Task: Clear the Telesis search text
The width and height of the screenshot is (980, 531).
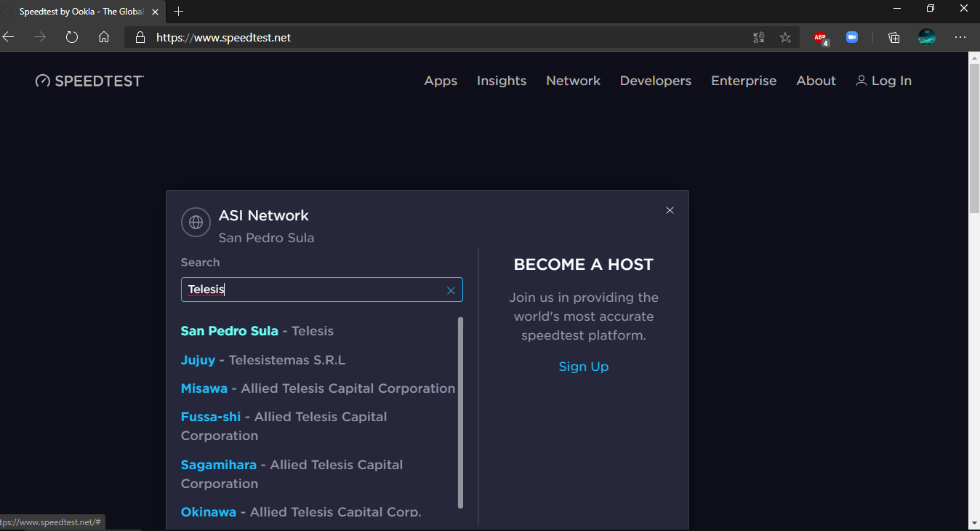Action: pyautogui.click(x=451, y=290)
